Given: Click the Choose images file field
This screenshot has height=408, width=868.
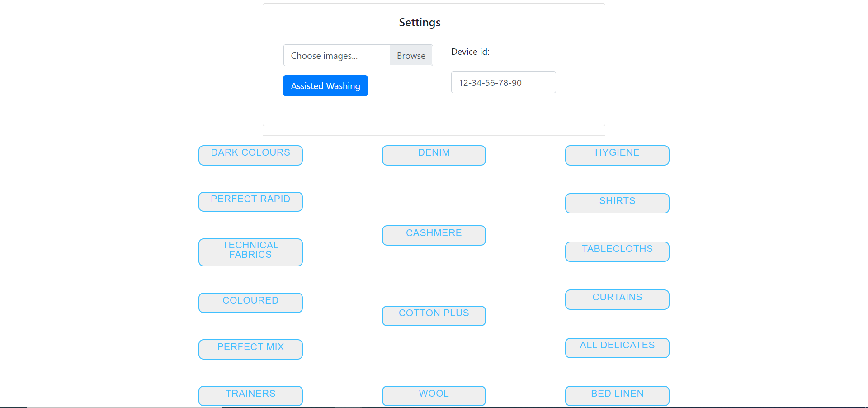Looking at the screenshot, I should pyautogui.click(x=336, y=55).
